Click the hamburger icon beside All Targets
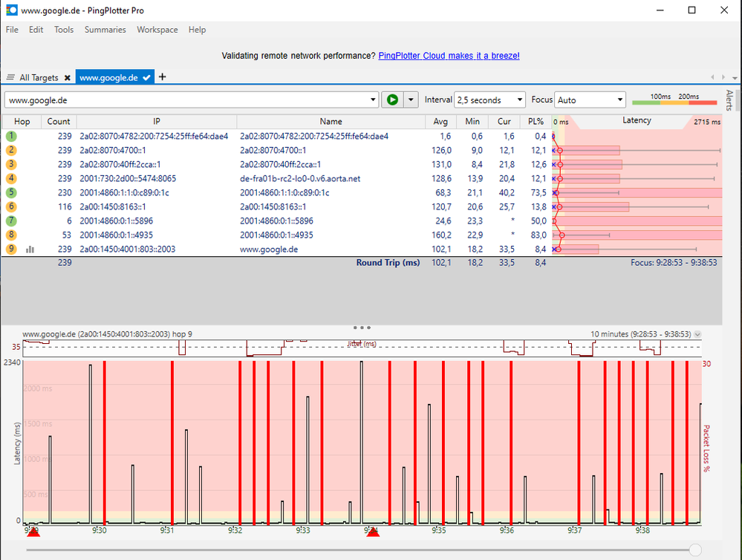This screenshot has height=560, width=742. point(10,77)
